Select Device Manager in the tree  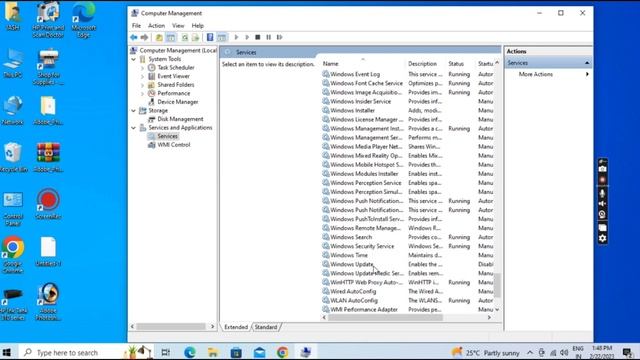coord(178,102)
